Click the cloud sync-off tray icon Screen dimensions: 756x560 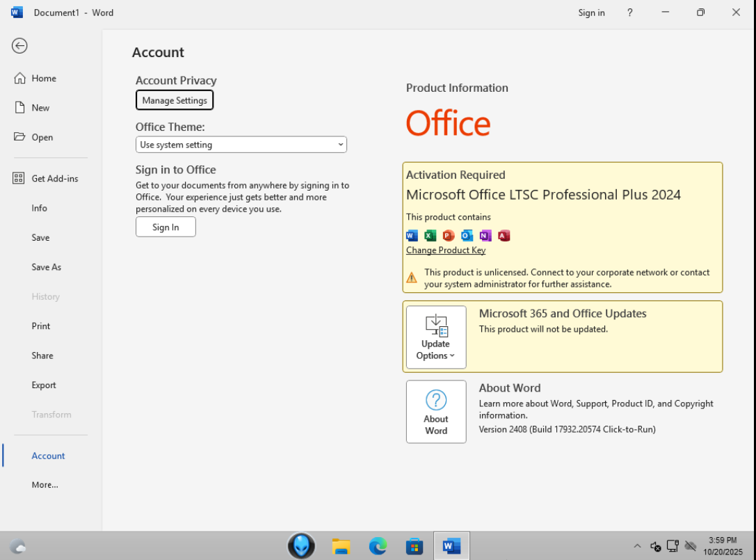691,546
